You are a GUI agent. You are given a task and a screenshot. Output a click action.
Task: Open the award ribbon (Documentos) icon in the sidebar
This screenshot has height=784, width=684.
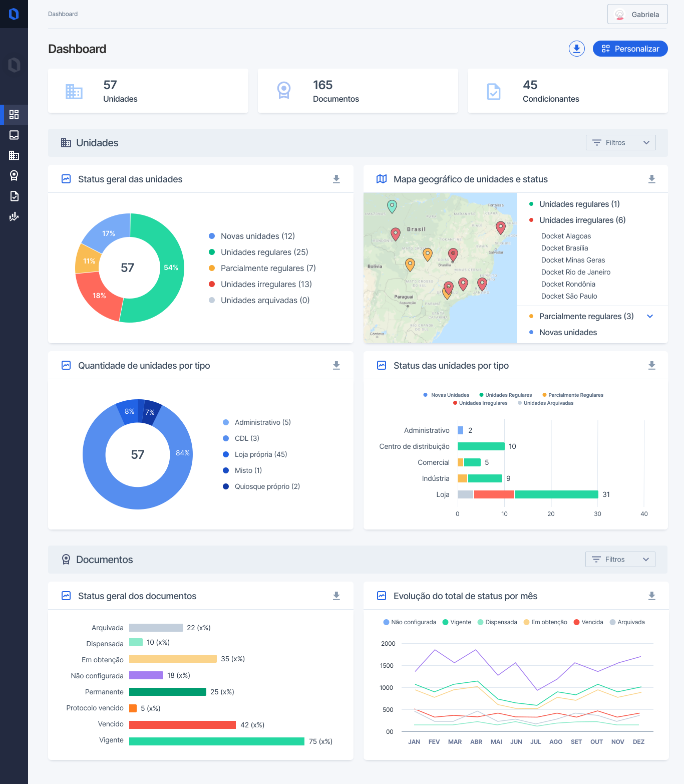pos(14,175)
